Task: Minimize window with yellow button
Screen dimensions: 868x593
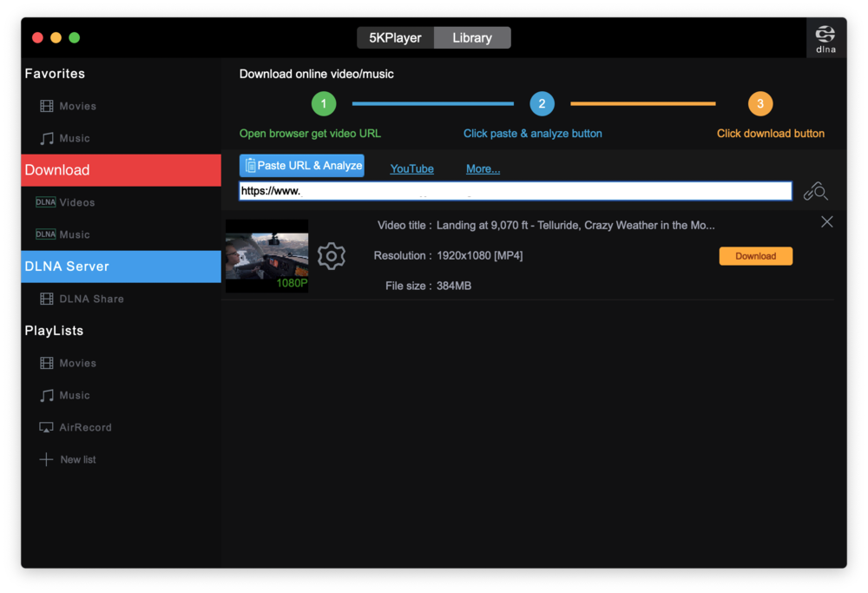Action: tap(56, 37)
